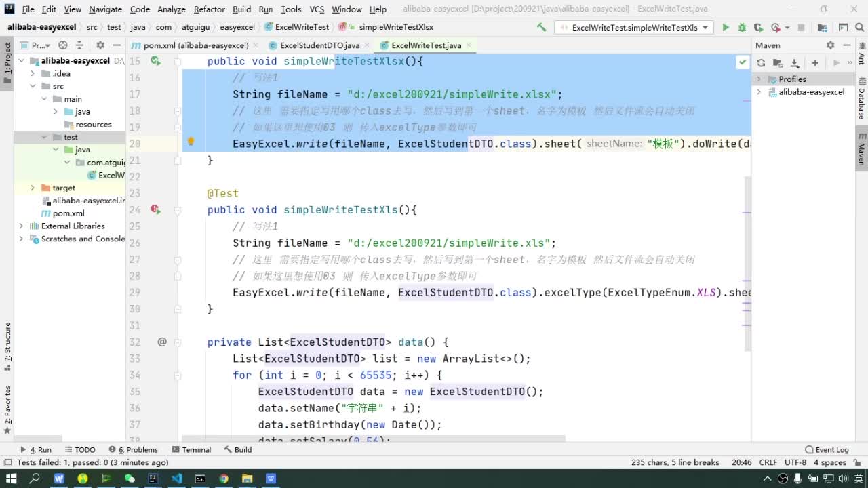Collapse all in Project panel
The image size is (868, 488).
tap(80, 45)
